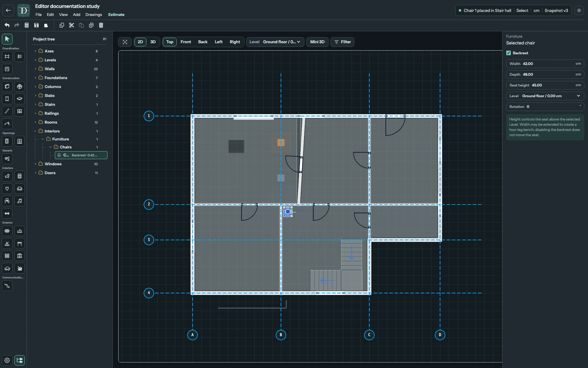The width and height of the screenshot is (588, 368).
Task: Cut selection with scissors icon
Action: (x=72, y=25)
